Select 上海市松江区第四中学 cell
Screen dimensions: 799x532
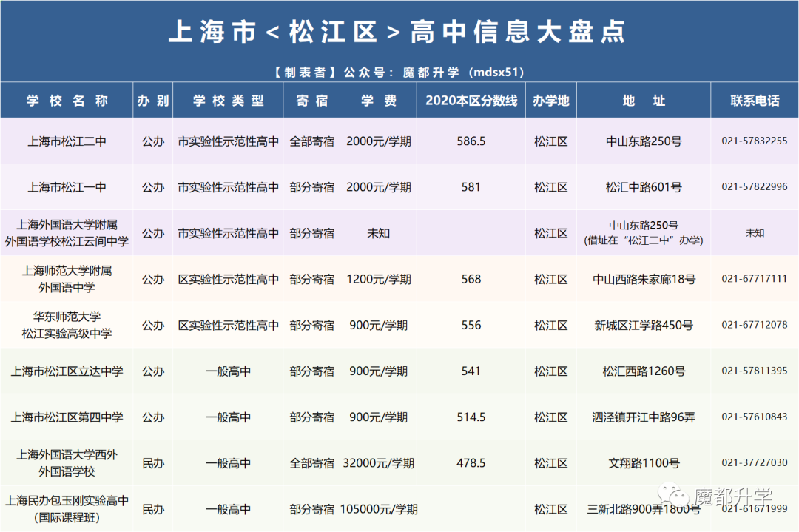pyautogui.click(x=67, y=417)
